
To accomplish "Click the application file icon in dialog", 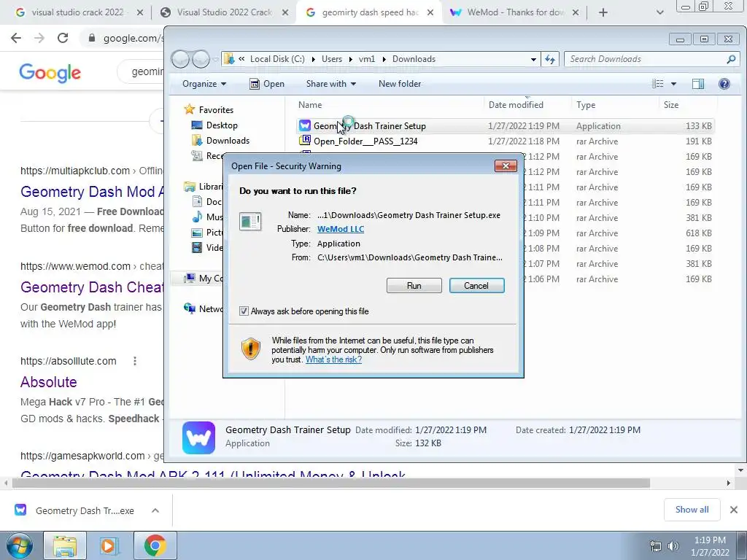I will point(250,222).
